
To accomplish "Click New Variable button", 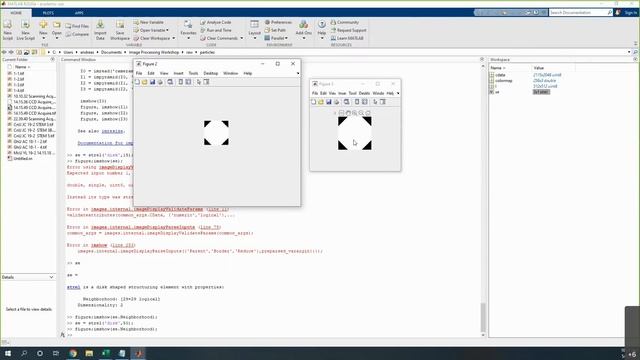I will 149,22.
